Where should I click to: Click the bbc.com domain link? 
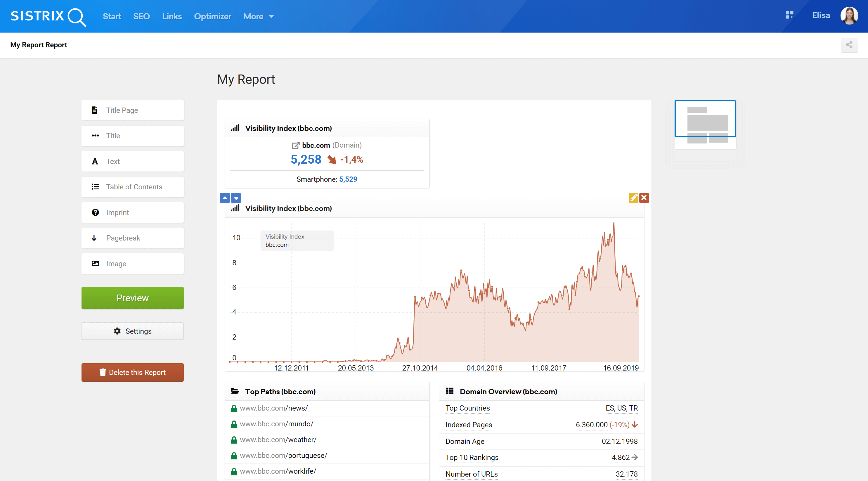coord(316,145)
